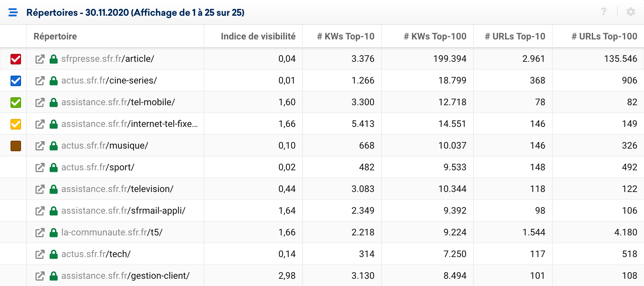644x286 pixels.
Task: Open external link icon for la-communaute.sfr.fr/t5/
Action: point(40,232)
